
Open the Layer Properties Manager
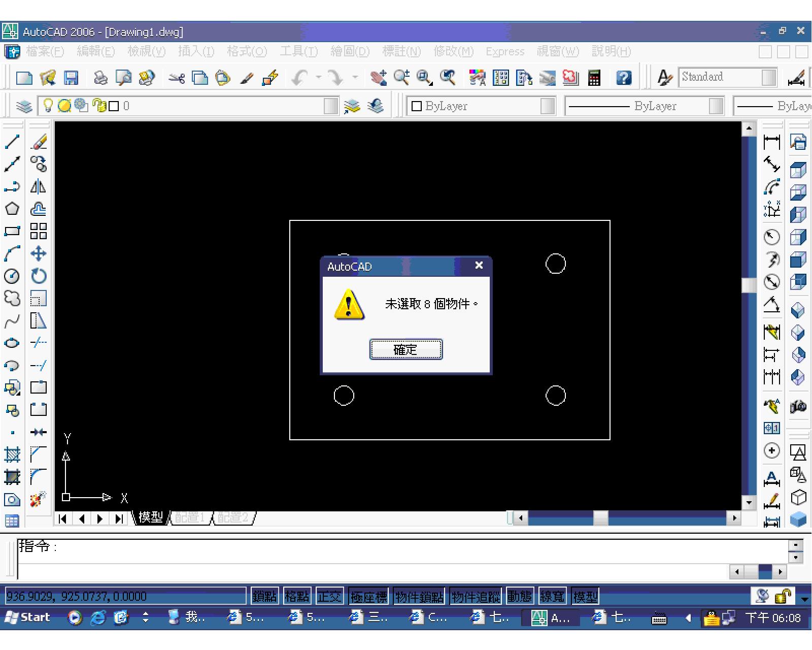24,106
